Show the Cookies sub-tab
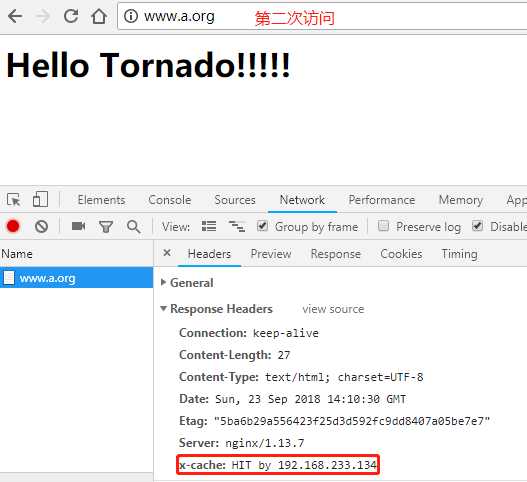The height and width of the screenshot is (482, 527). pyautogui.click(x=401, y=254)
